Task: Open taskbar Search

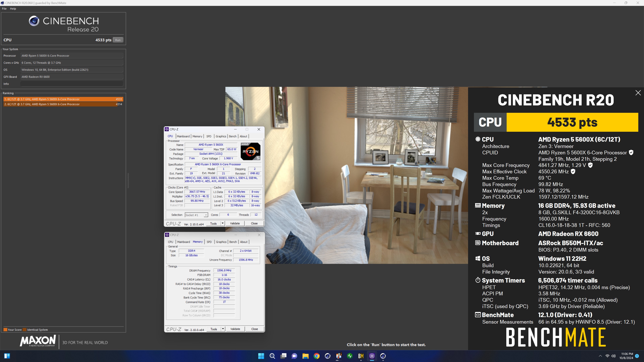Action: pyautogui.click(x=272, y=356)
